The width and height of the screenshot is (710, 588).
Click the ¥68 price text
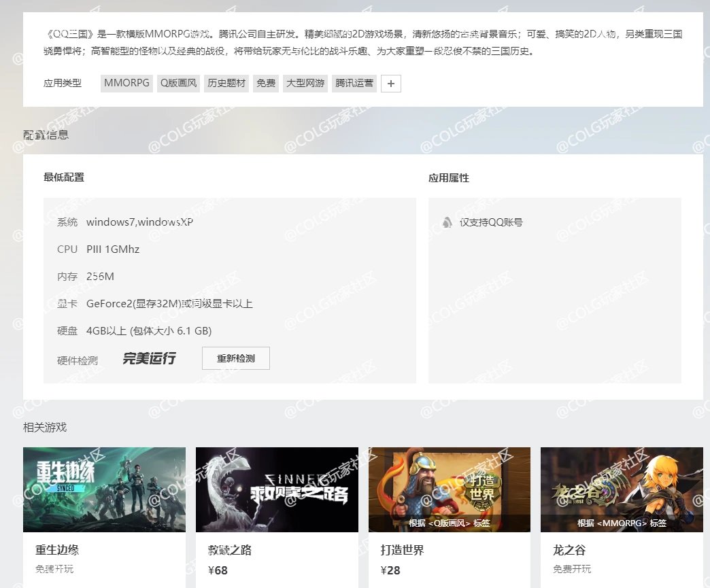coord(218,570)
